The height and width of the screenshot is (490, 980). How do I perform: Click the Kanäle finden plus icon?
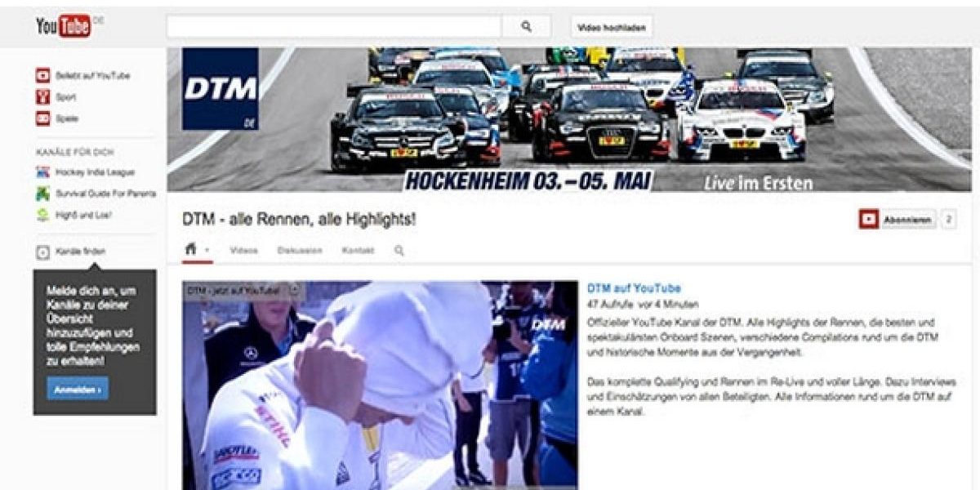coord(43,252)
